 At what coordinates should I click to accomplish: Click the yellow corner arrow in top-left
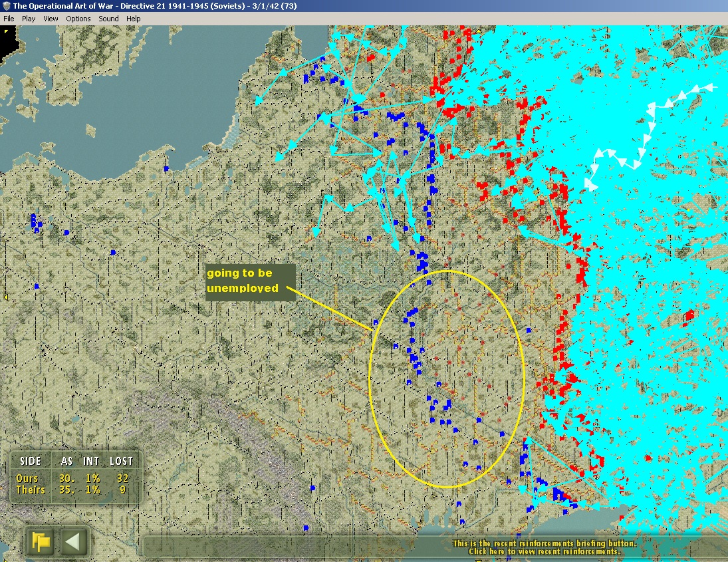click(7, 33)
